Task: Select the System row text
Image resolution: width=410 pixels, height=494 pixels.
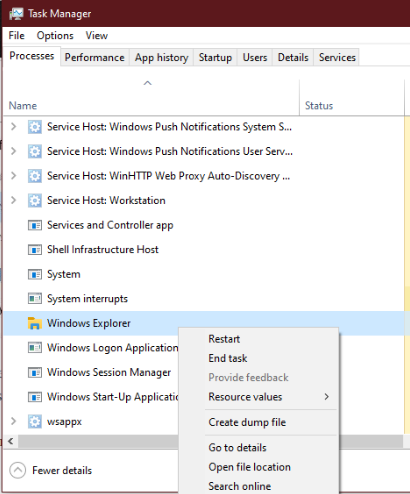Action: click(x=64, y=274)
